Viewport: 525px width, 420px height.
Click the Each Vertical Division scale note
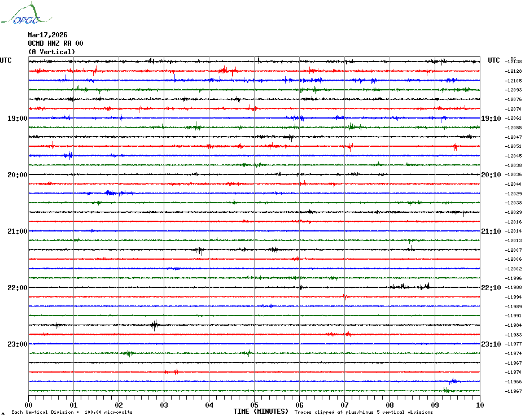click(72, 412)
